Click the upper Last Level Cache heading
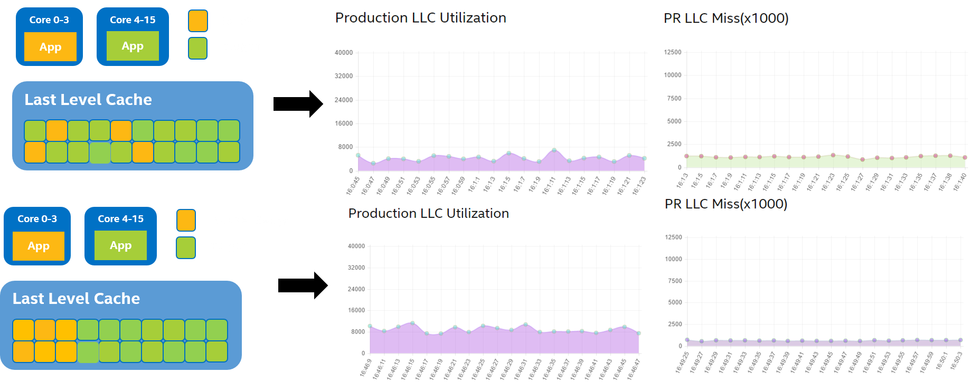This screenshot has width=980, height=391. click(88, 100)
